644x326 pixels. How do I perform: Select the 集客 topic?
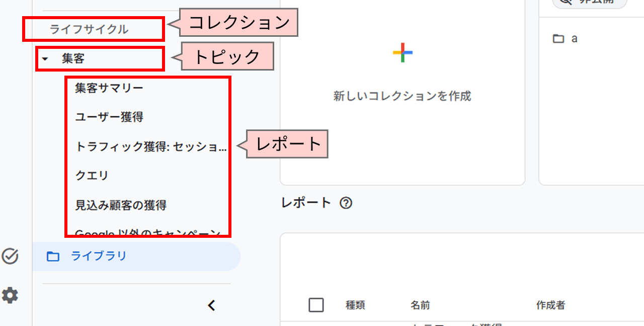[73, 59]
